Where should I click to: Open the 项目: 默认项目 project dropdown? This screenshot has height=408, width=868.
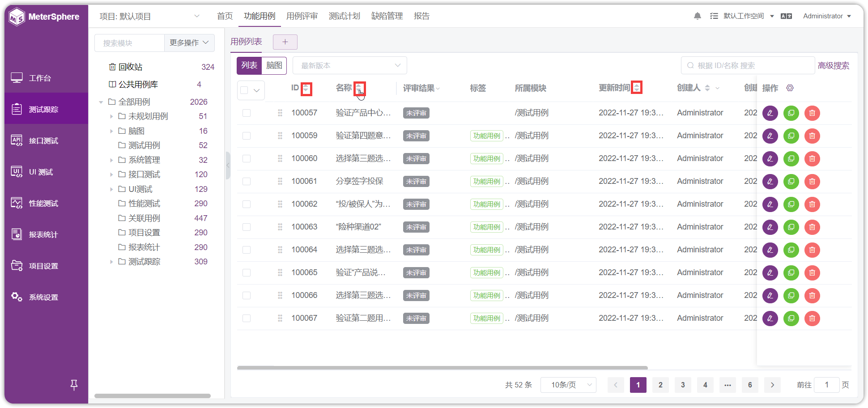point(149,17)
